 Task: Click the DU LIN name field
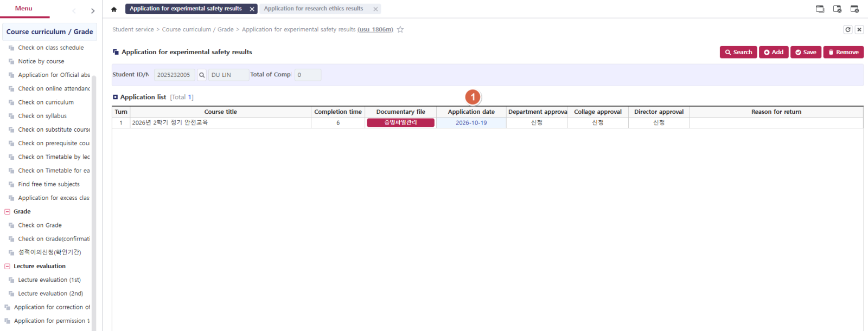coord(228,75)
